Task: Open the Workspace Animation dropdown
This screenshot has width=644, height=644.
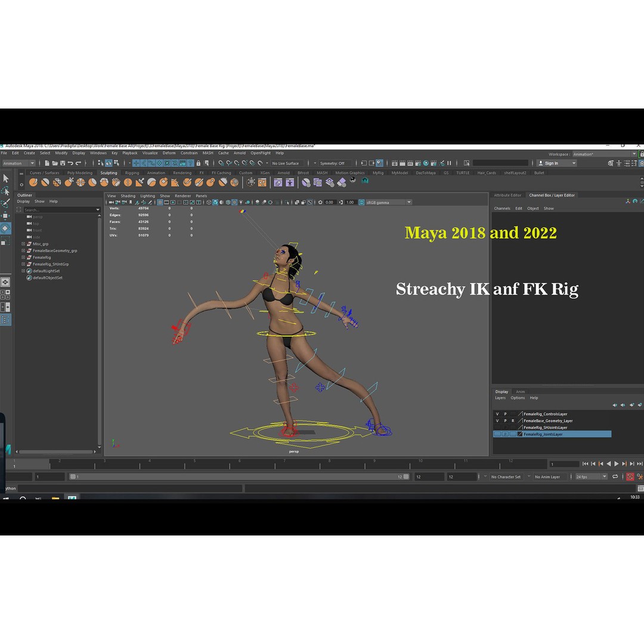Action: pos(604,154)
